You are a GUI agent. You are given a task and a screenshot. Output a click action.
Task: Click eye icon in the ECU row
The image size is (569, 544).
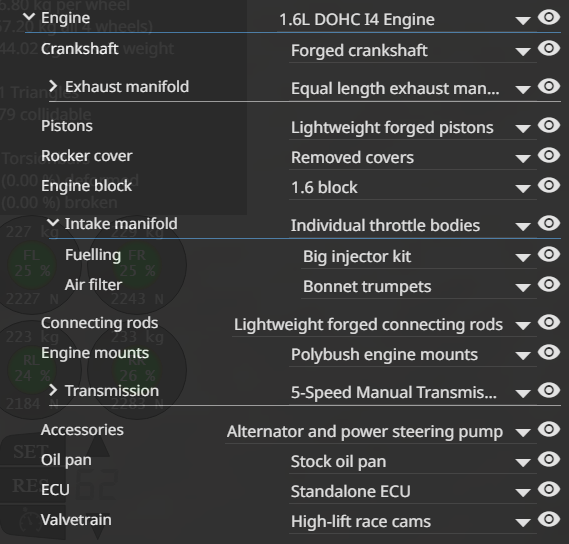point(549,489)
